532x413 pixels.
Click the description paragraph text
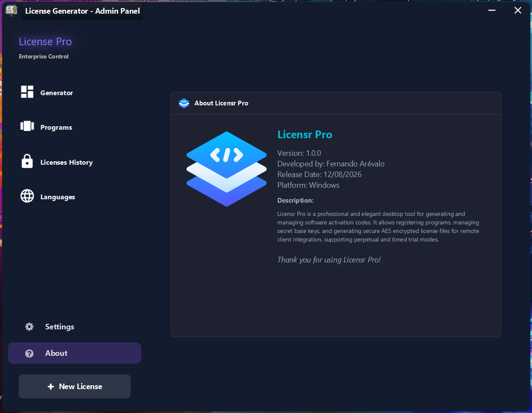click(378, 227)
